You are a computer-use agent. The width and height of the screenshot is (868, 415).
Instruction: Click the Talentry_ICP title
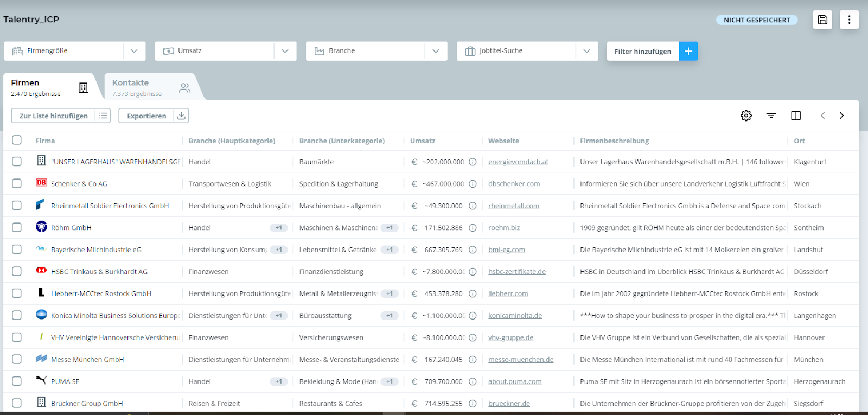31,20
